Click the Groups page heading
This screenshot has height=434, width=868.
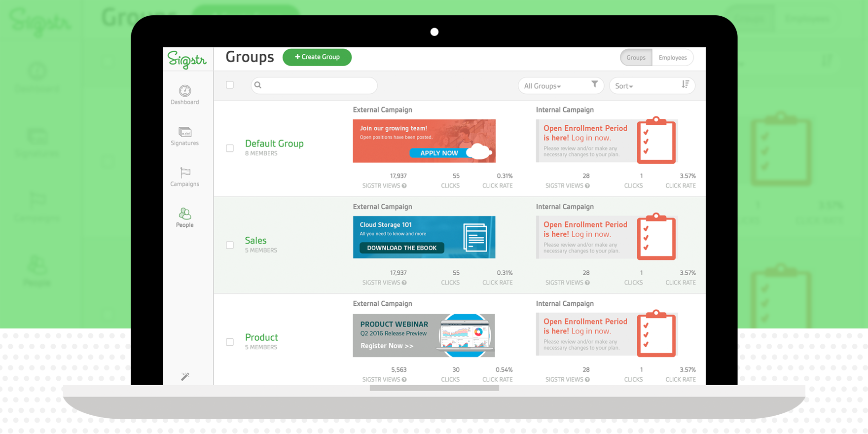(250, 57)
